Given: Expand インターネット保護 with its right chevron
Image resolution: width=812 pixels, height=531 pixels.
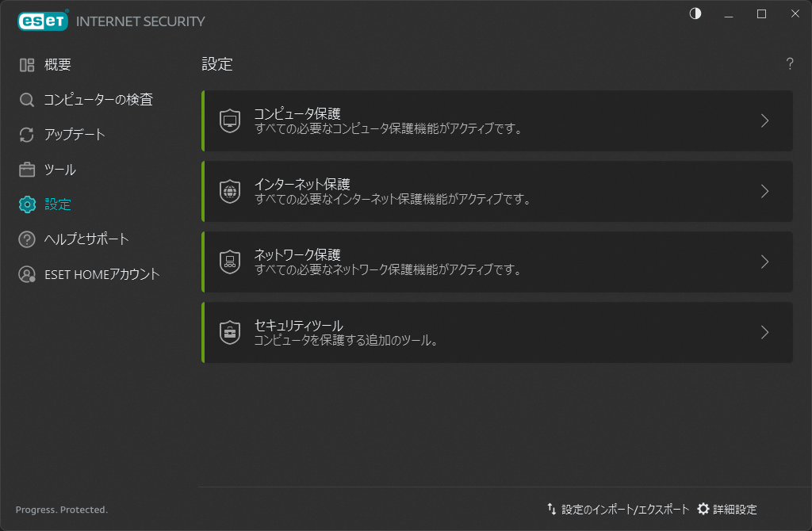Looking at the screenshot, I should 764,192.
